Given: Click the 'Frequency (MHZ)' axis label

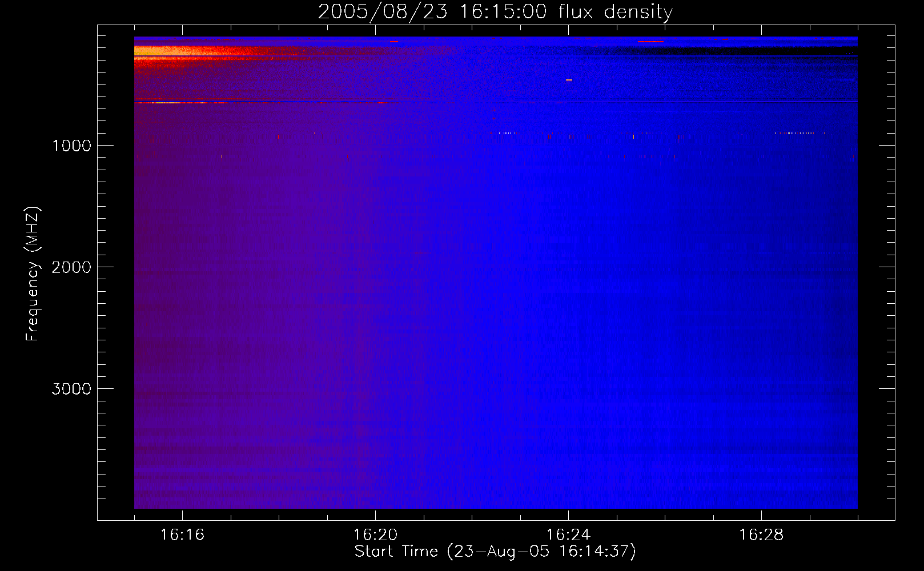Looking at the screenshot, I should 33,274.
